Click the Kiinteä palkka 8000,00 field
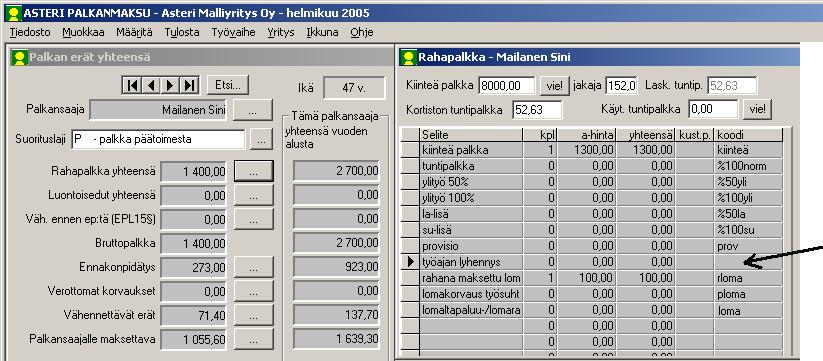 point(507,86)
